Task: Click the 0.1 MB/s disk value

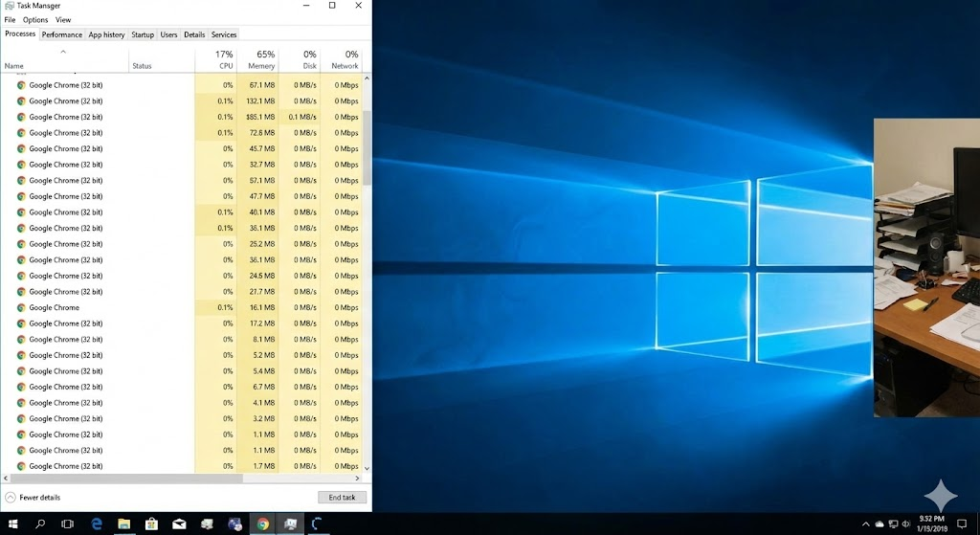Action: (x=302, y=117)
